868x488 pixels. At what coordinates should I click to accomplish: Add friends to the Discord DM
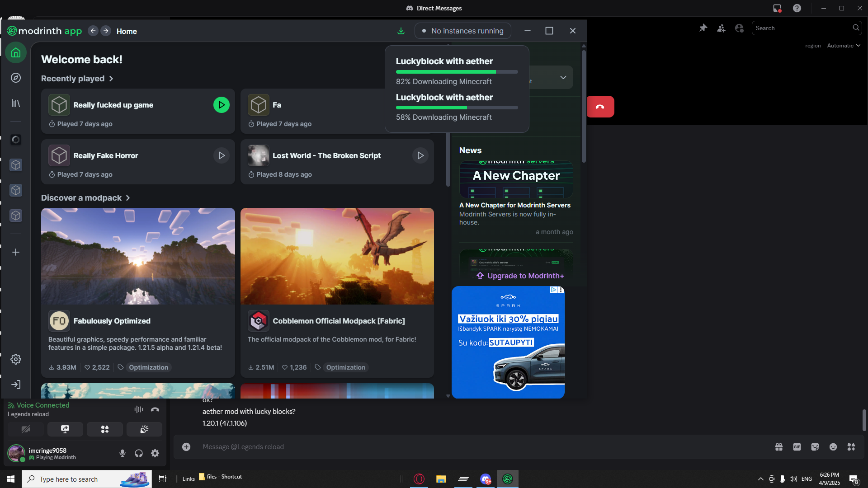pyautogui.click(x=721, y=28)
